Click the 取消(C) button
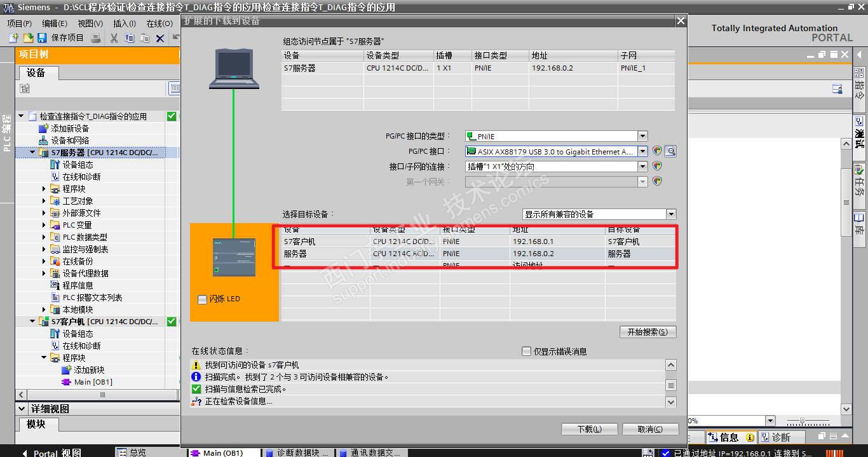Screen dimensions: 868x457 tap(650, 429)
